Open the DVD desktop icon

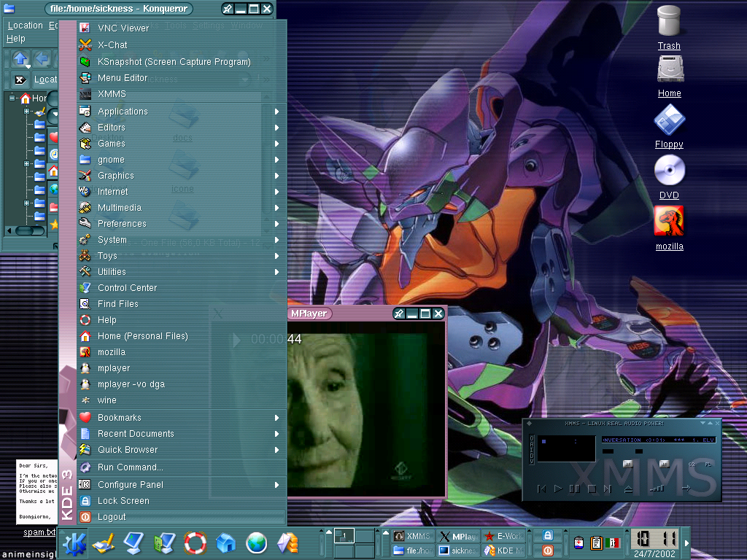[669, 177]
